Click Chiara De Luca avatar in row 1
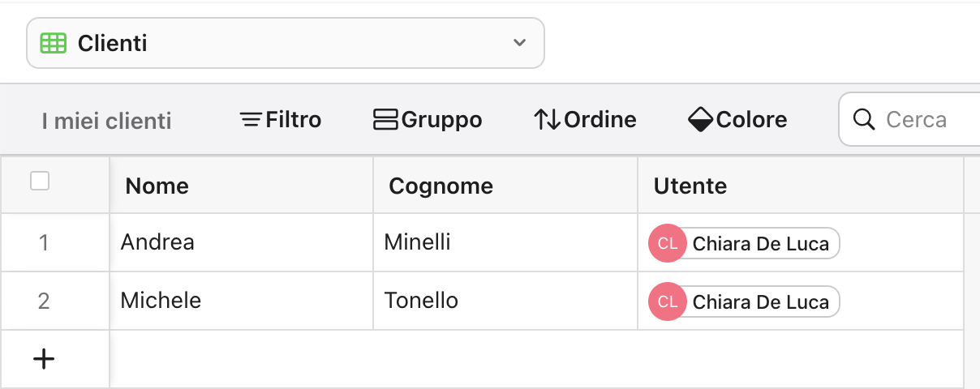Screen dimensions: 980x389 (x=668, y=243)
